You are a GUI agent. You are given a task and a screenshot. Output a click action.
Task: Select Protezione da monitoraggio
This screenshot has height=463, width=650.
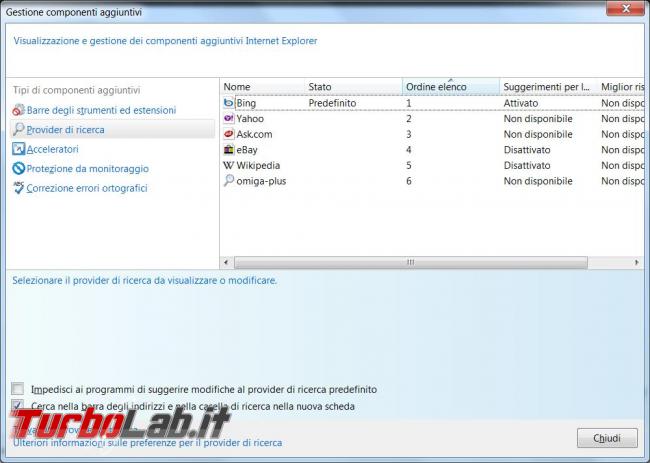(87, 169)
